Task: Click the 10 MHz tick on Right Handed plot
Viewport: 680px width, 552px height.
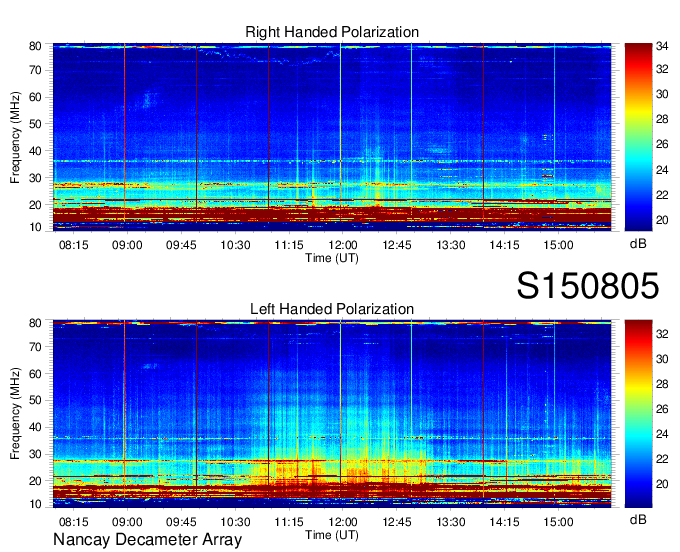Action: tap(35, 227)
